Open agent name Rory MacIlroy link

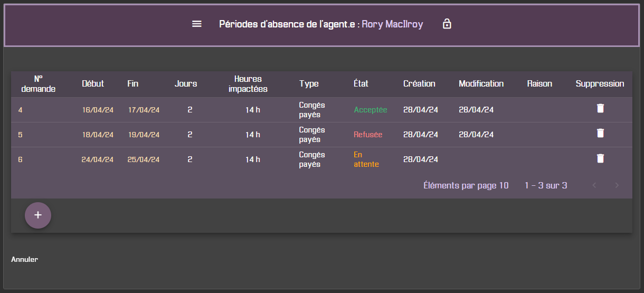tap(392, 24)
